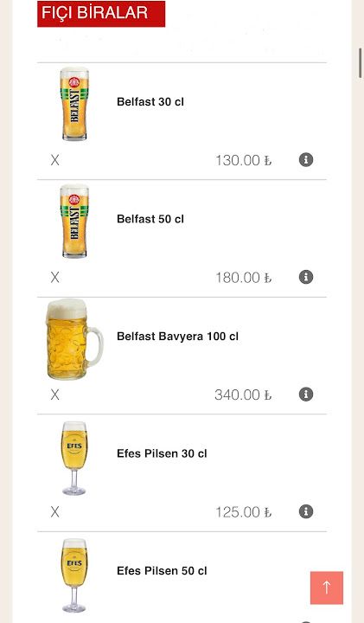Open the Belfast Bavyera 100 cl title

[177, 337]
